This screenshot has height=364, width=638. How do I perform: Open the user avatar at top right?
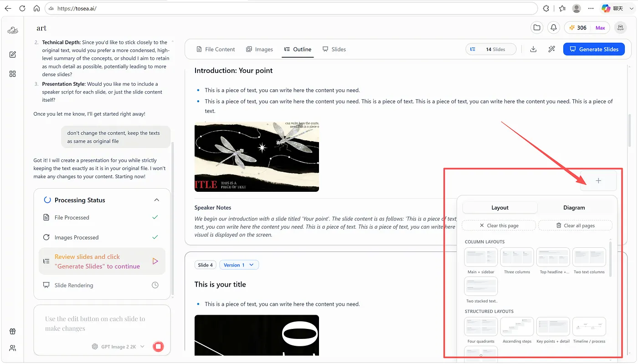click(x=620, y=28)
